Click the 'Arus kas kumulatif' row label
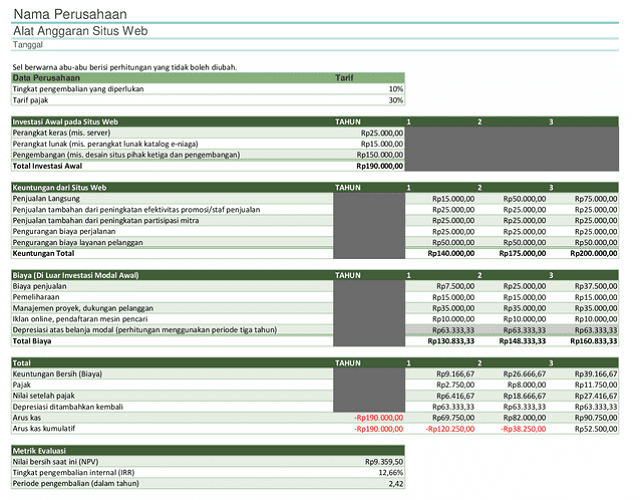This screenshot has height=500, width=640. coord(44,429)
